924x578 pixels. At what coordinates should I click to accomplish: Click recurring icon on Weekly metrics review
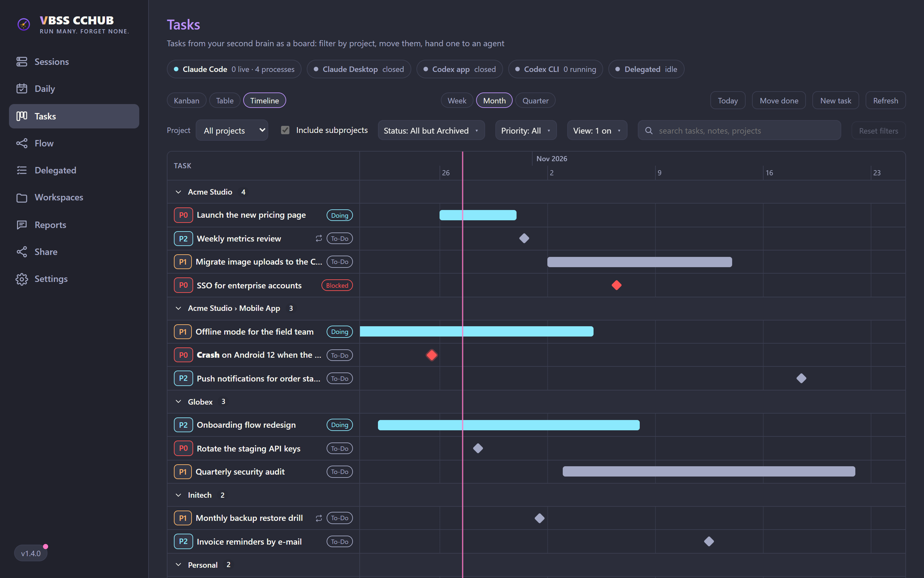click(319, 239)
